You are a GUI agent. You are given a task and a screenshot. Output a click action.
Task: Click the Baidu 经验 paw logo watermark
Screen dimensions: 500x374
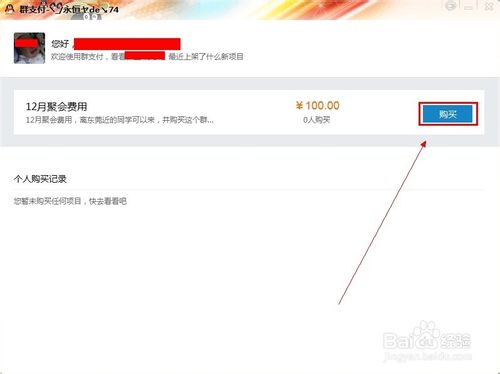[427, 336]
